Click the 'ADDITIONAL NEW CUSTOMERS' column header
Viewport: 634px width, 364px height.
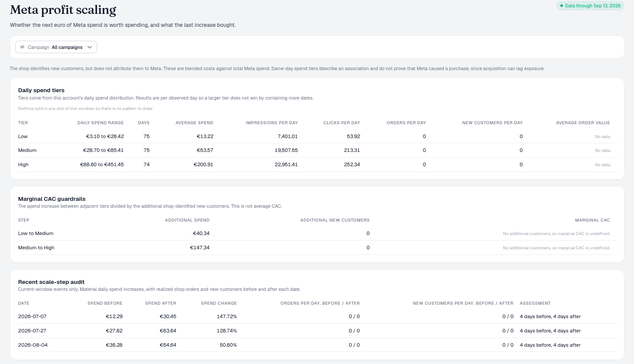335,220
